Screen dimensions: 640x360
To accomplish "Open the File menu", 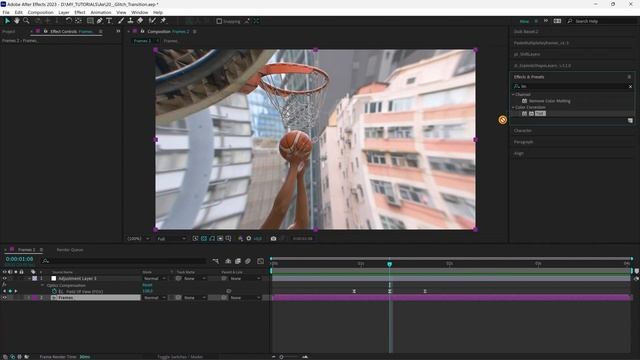I will [x=6, y=12].
